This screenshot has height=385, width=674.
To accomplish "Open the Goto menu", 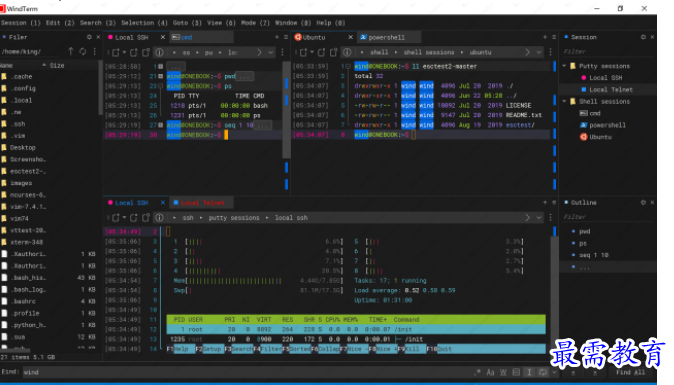I will point(187,23).
